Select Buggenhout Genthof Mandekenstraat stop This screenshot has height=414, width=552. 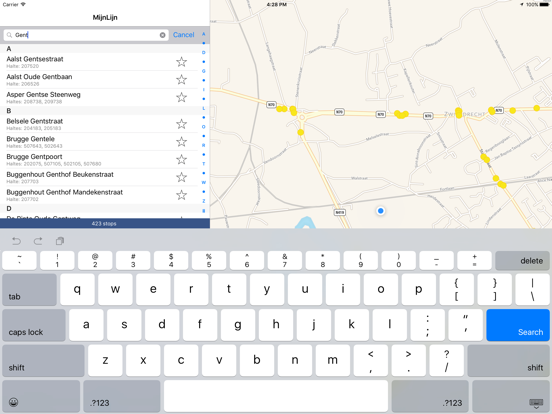[x=99, y=195]
